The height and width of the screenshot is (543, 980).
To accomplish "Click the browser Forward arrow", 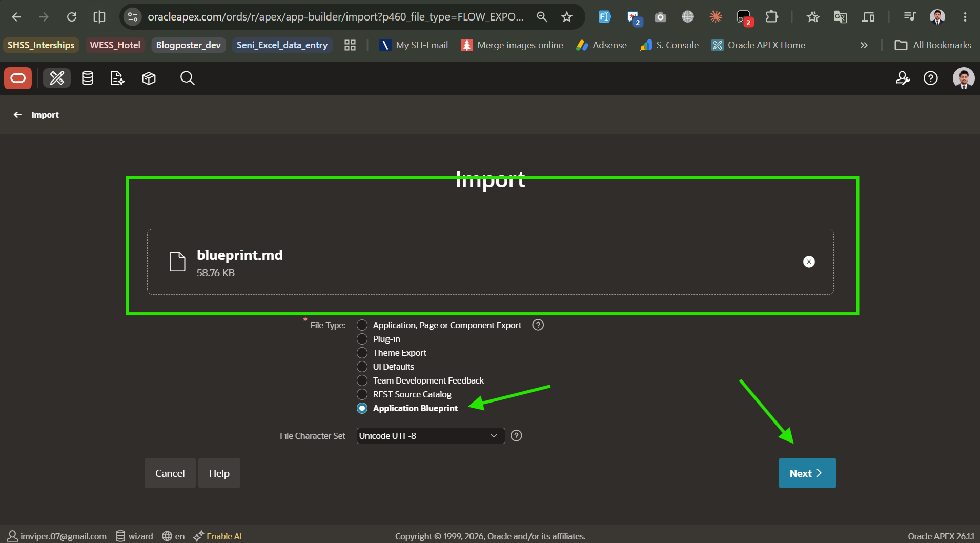I will (x=44, y=17).
